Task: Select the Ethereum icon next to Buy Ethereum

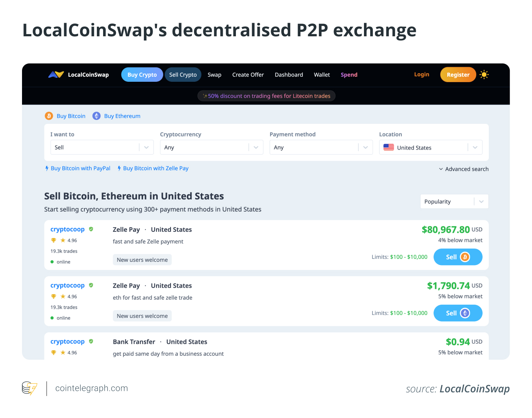Action: [96, 116]
